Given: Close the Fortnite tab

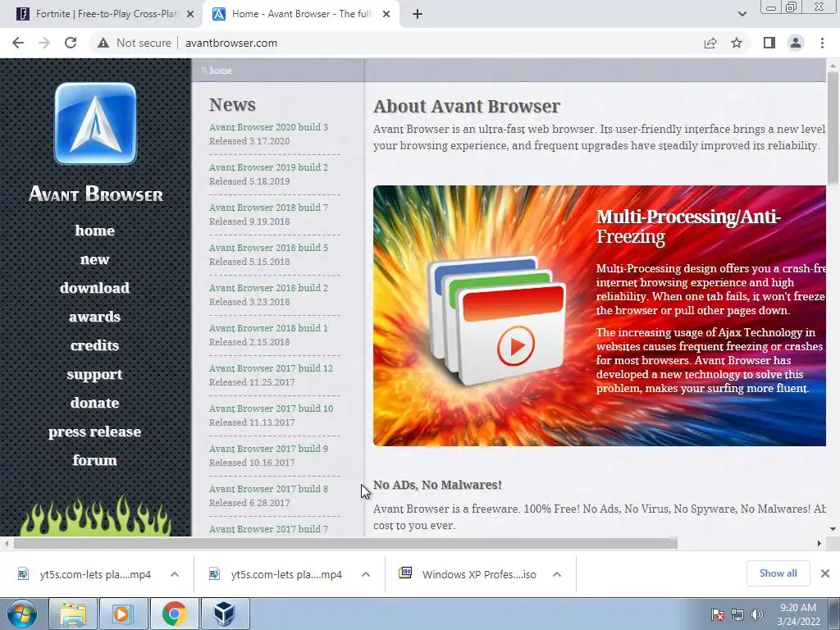Looking at the screenshot, I should [x=190, y=15].
